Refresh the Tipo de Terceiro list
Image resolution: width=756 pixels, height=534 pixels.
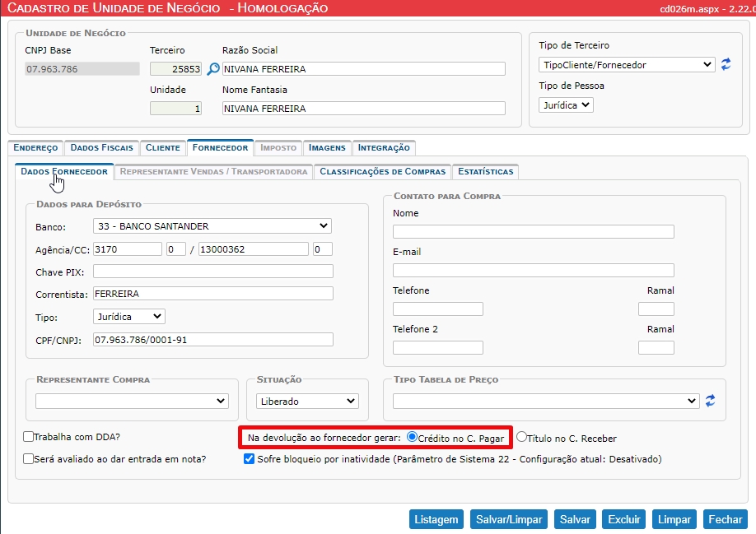coord(726,64)
